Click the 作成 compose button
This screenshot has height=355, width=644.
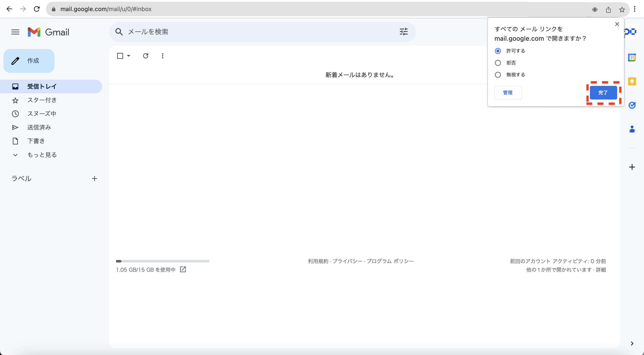click(29, 61)
